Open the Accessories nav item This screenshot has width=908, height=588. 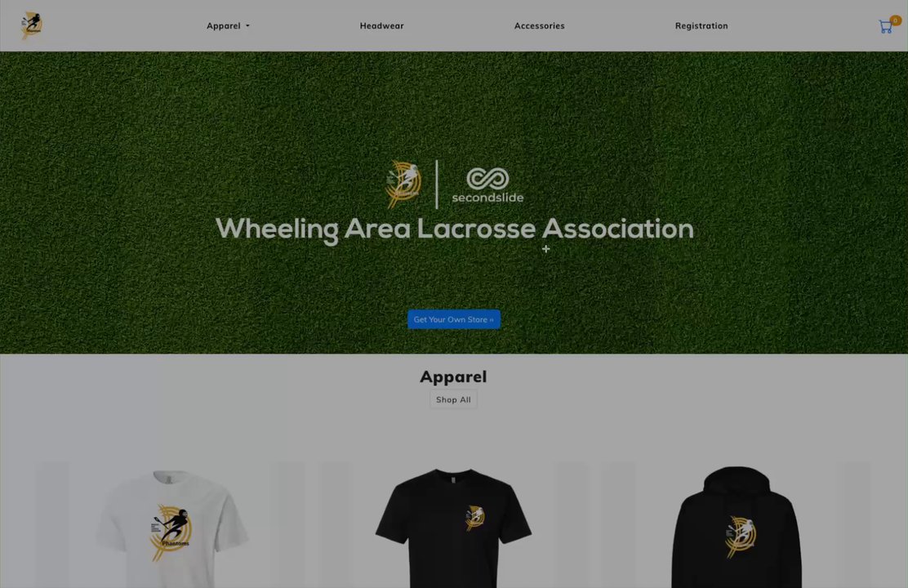(539, 26)
